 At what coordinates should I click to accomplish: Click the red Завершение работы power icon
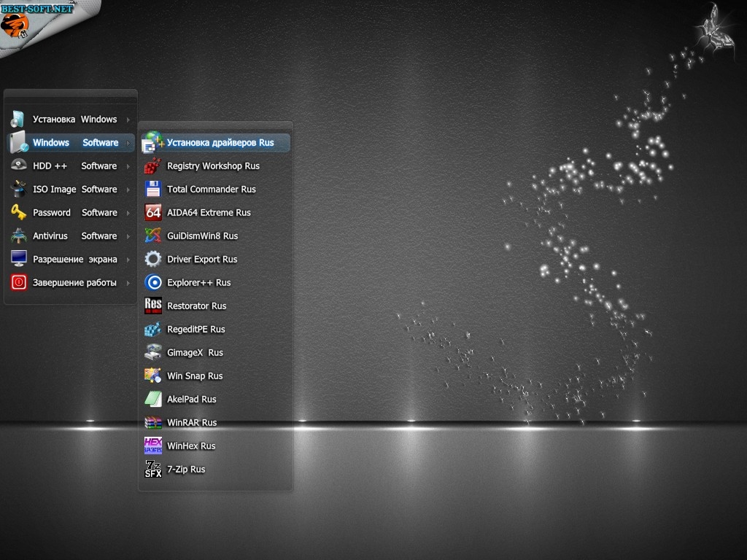[x=18, y=282]
